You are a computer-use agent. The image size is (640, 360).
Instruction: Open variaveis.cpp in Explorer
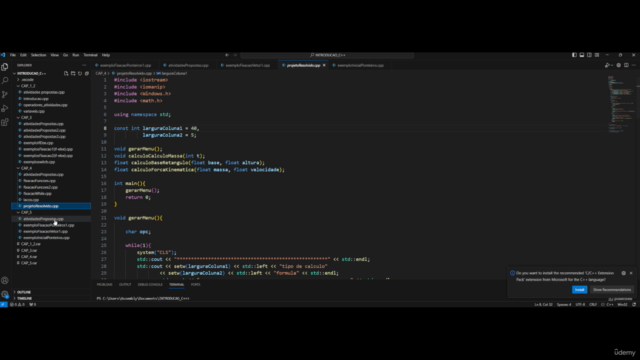pyautogui.click(x=34, y=111)
